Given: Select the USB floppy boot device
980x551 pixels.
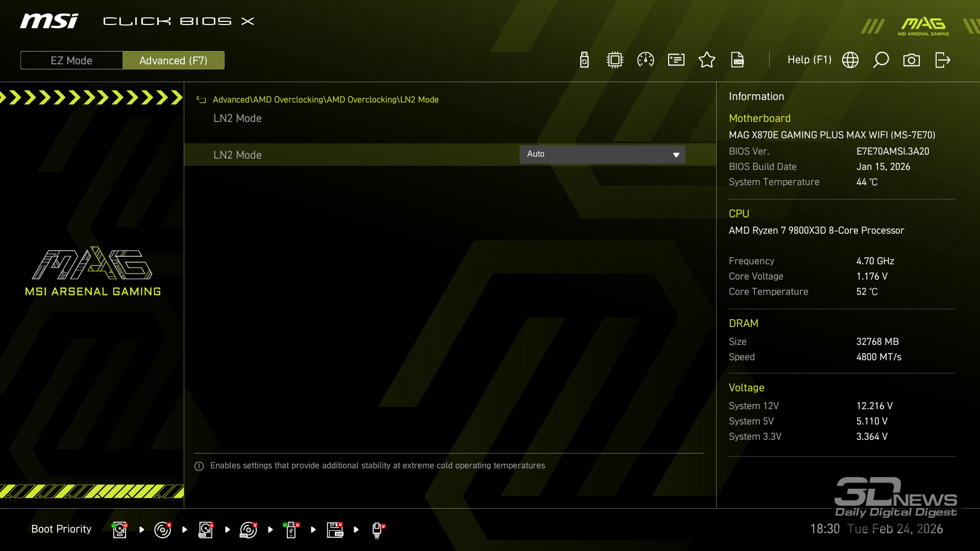Looking at the screenshot, I should [335, 530].
